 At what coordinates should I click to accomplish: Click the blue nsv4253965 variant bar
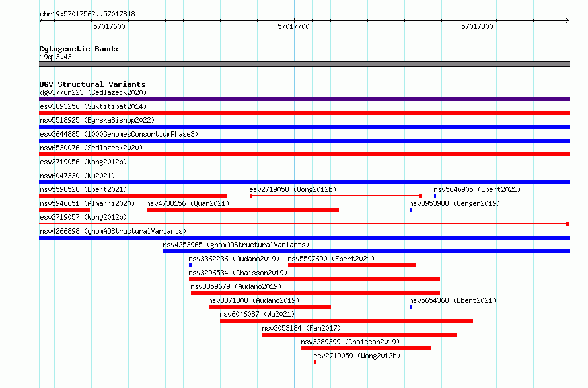367,251
